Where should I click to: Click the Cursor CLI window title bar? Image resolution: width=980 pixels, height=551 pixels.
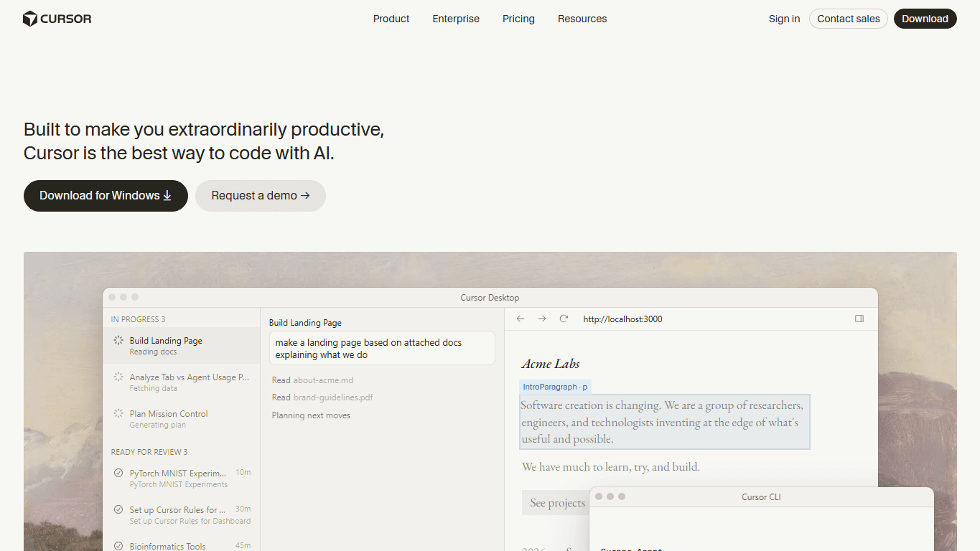[761, 496]
